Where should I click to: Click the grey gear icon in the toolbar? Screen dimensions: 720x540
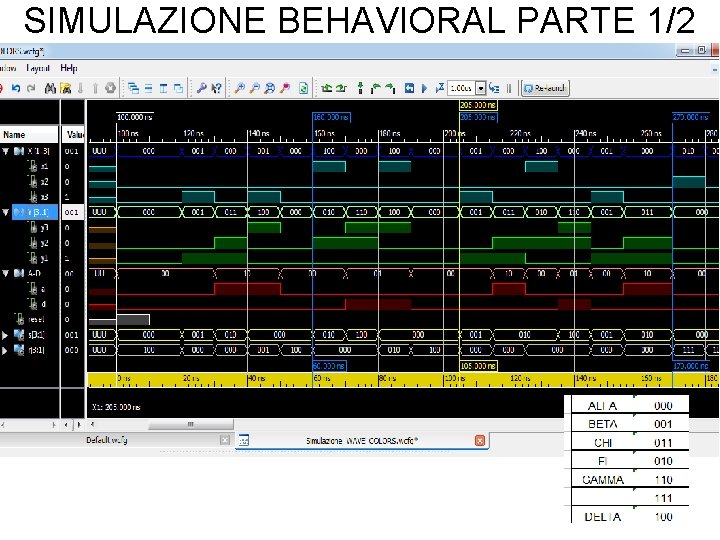(110, 88)
